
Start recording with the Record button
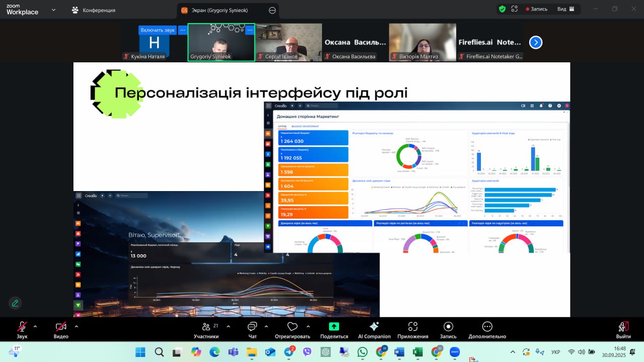[x=448, y=330]
